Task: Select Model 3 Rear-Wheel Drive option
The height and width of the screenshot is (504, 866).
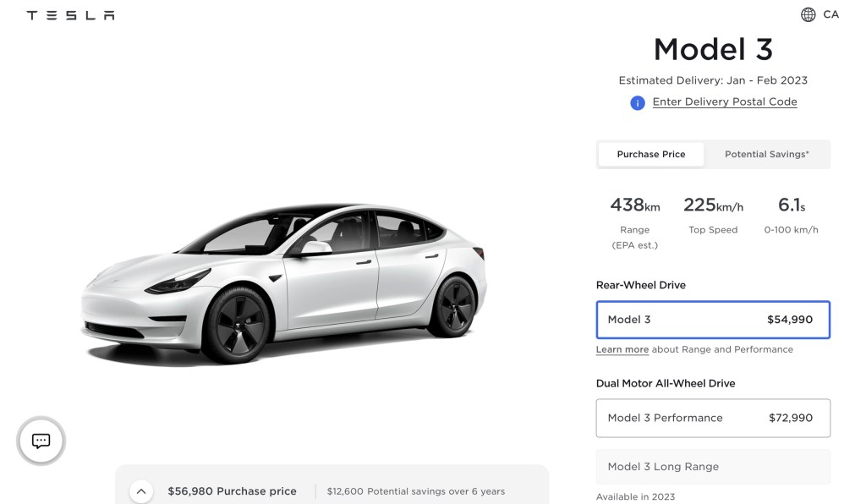Action: click(713, 320)
